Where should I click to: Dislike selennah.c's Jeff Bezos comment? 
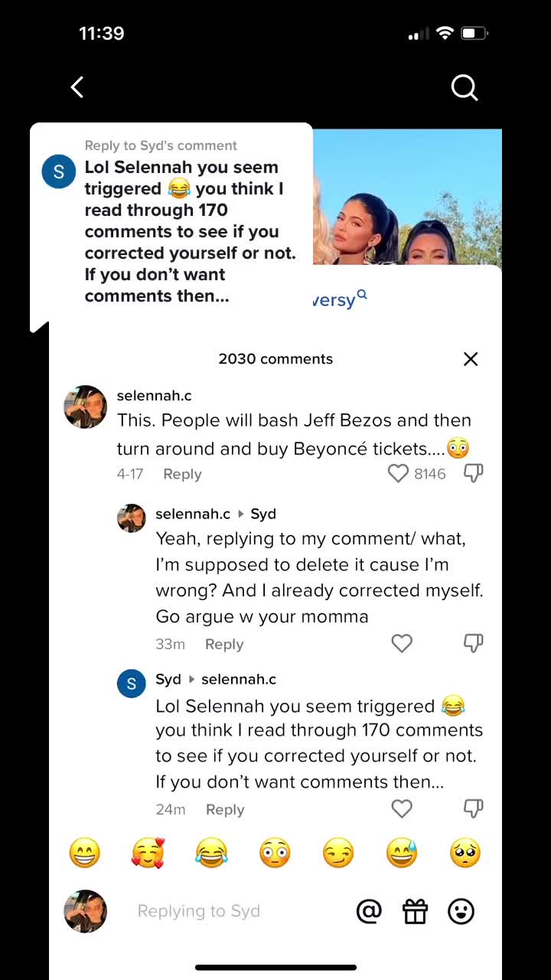click(474, 474)
